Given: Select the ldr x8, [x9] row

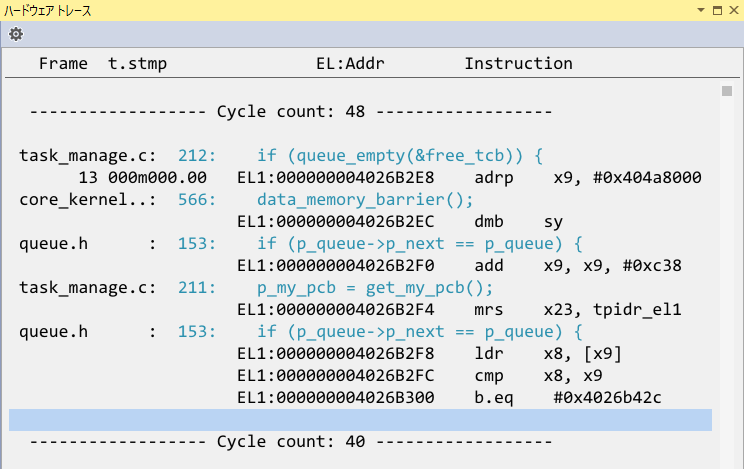Looking at the screenshot, I should [430, 354].
